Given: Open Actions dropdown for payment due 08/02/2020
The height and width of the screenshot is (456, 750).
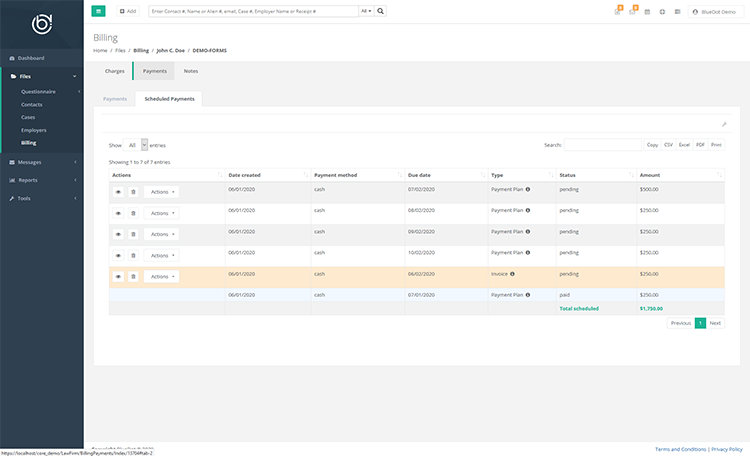Looking at the screenshot, I should [x=162, y=213].
